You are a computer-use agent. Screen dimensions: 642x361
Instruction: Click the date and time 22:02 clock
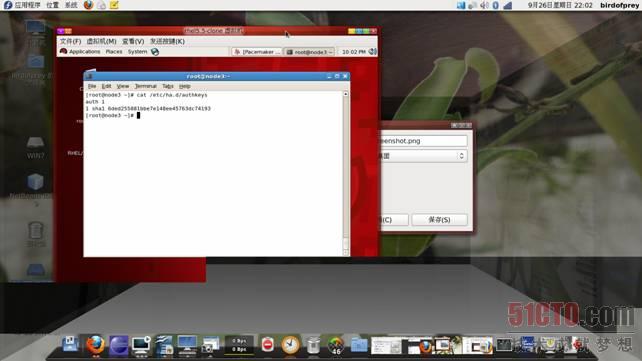(x=560, y=5)
